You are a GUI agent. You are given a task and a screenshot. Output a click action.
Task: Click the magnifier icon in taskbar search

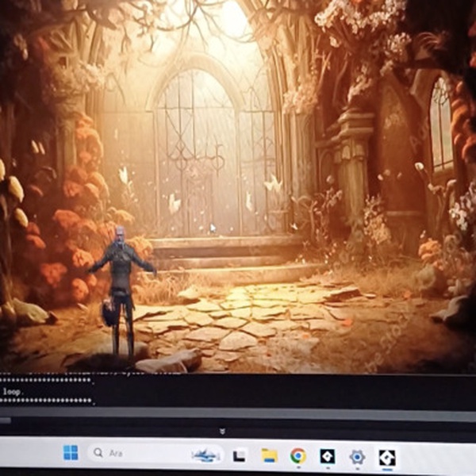click(x=98, y=454)
